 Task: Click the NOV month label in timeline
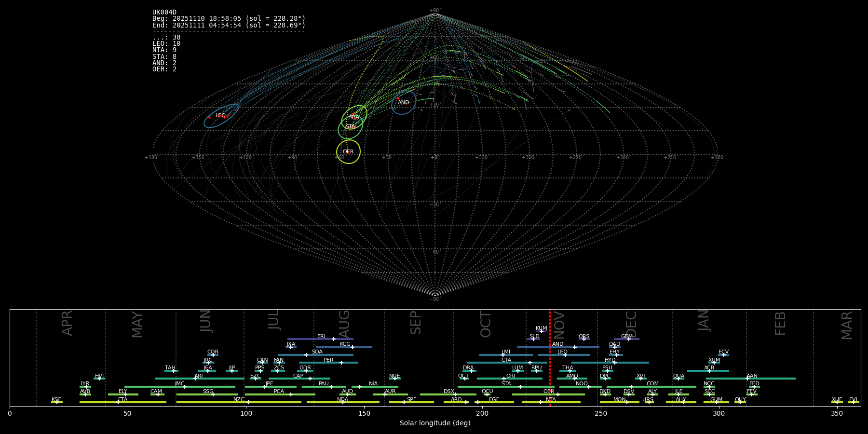[x=559, y=324]
